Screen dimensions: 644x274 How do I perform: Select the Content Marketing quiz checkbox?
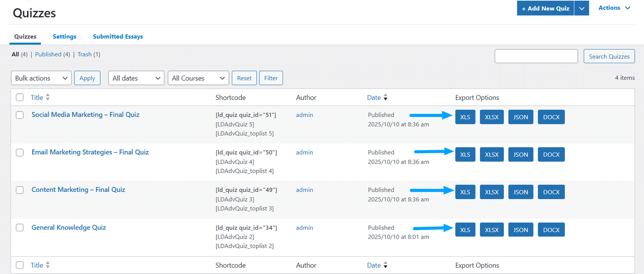point(20,190)
